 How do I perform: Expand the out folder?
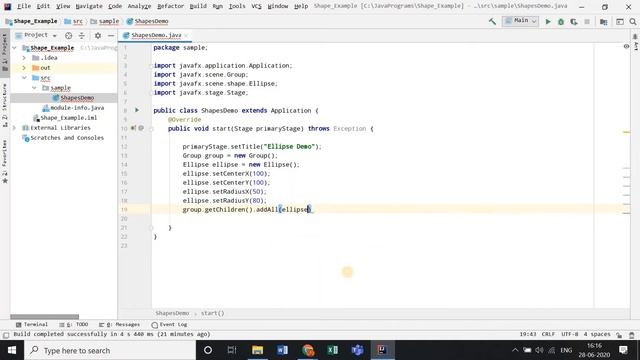[24, 68]
